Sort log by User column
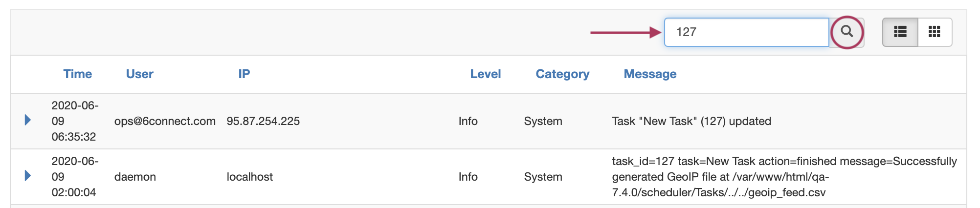980x208 pixels. [140, 74]
